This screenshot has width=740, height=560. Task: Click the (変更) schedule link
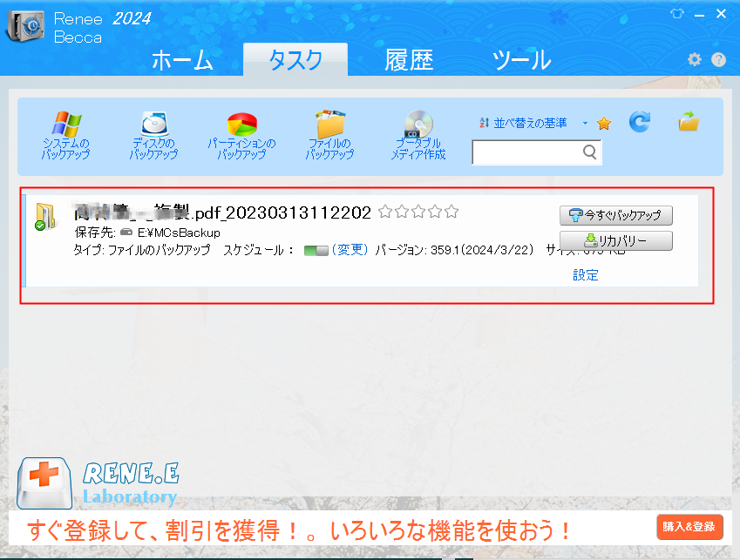350,250
